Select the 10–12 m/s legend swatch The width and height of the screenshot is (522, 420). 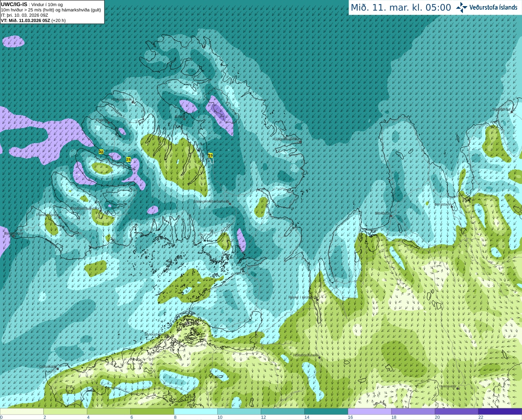239,411
